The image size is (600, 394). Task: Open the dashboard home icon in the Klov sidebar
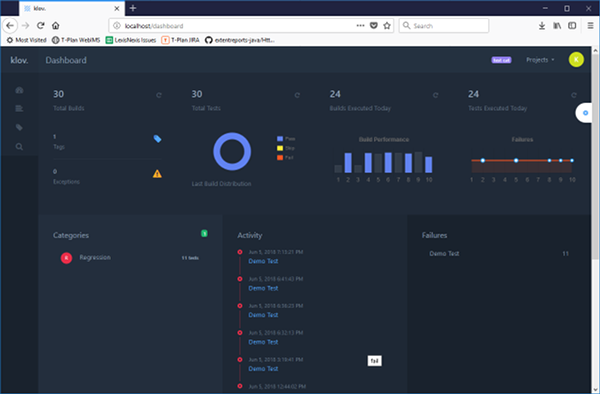click(x=19, y=90)
